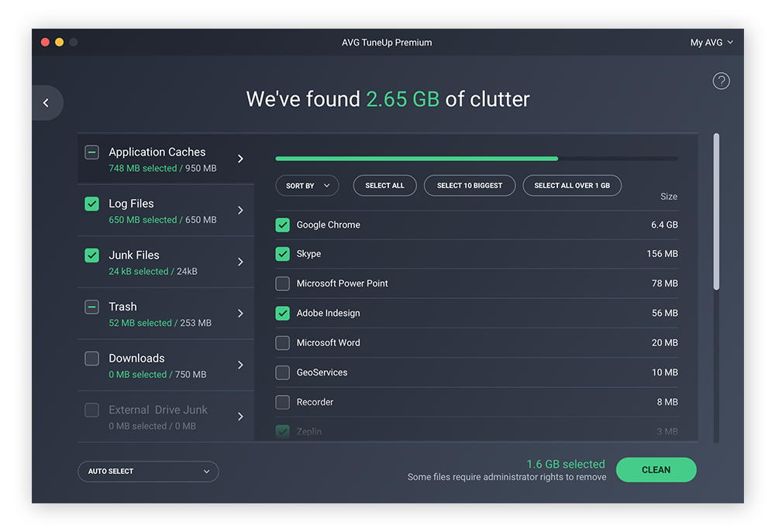Screen dimensions: 775x532
Task: Navigate back using the left arrow icon
Action: [46, 102]
